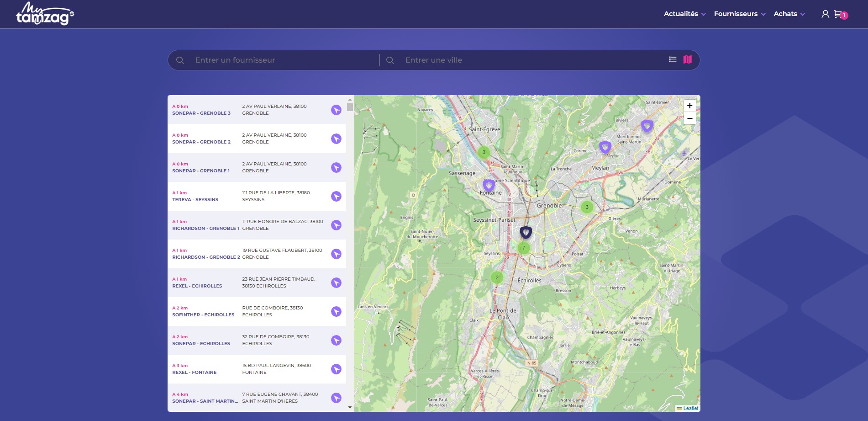This screenshot has width=868, height=421.
Task: Click address '7 RUE EUGENE CHAVANT, 38400'
Action: coord(280,394)
